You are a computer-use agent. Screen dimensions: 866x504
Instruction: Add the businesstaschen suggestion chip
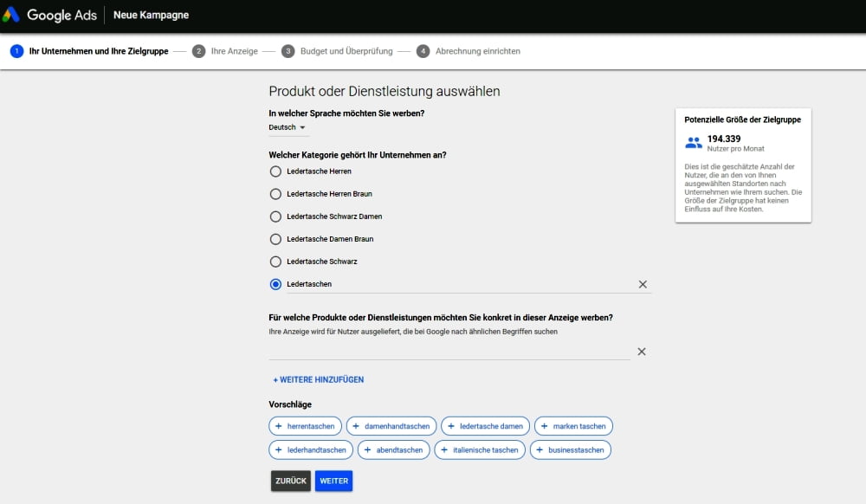click(x=570, y=450)
